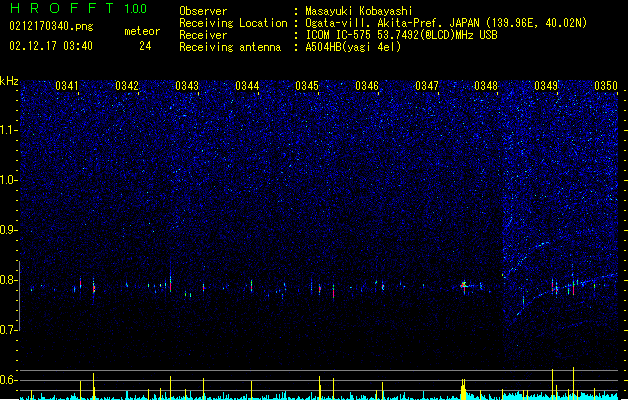This screenshot has width=629, height=400.
Task: Click the meteor count value 24
Action: (x=145, y=46)
